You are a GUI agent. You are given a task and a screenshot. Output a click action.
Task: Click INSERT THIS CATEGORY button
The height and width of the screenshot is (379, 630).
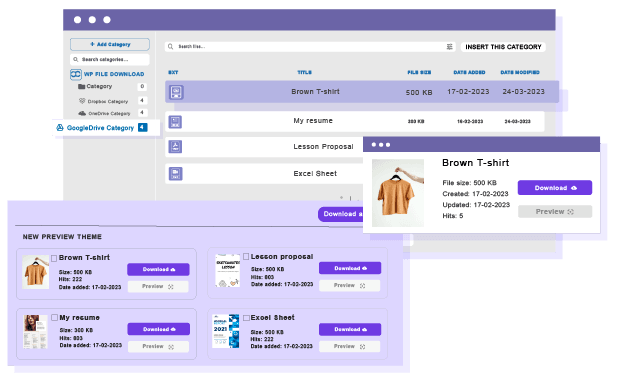(x=503, y=47)
